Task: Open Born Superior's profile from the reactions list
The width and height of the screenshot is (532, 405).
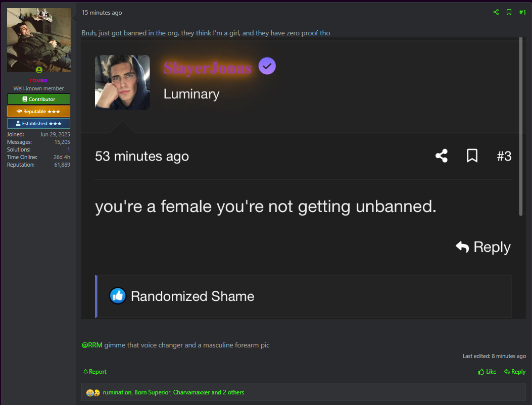Action: coord(153,392)
